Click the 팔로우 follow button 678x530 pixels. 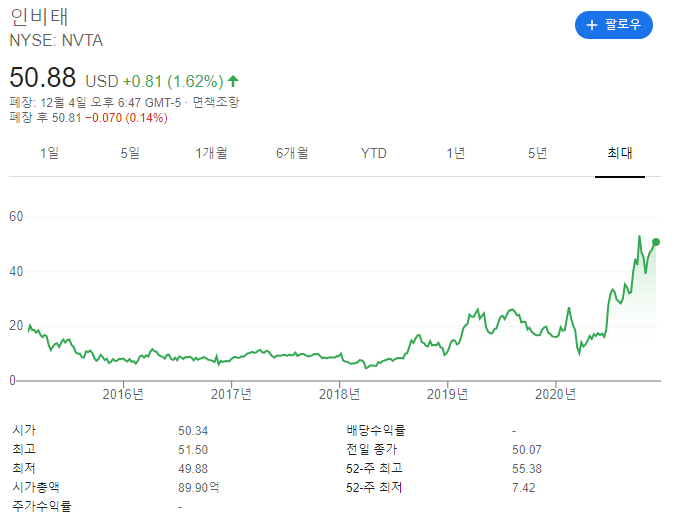coord(613,25)
